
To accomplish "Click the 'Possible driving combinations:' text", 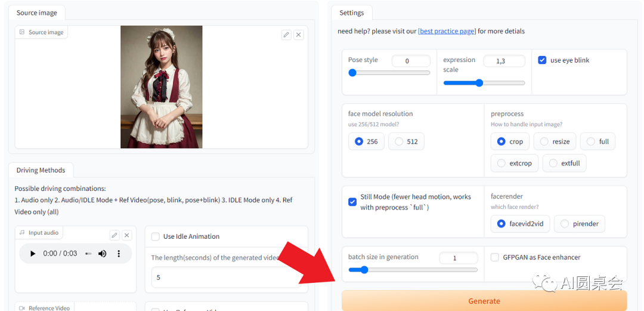I will tap(60, 189).
